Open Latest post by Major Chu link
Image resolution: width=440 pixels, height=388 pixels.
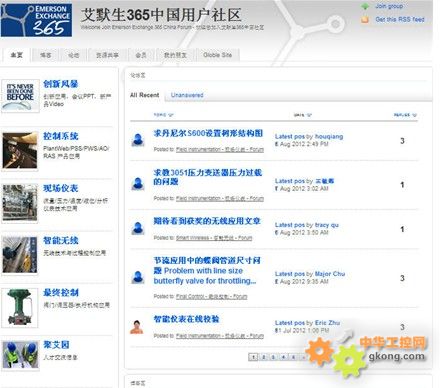[x=310, y=274]
